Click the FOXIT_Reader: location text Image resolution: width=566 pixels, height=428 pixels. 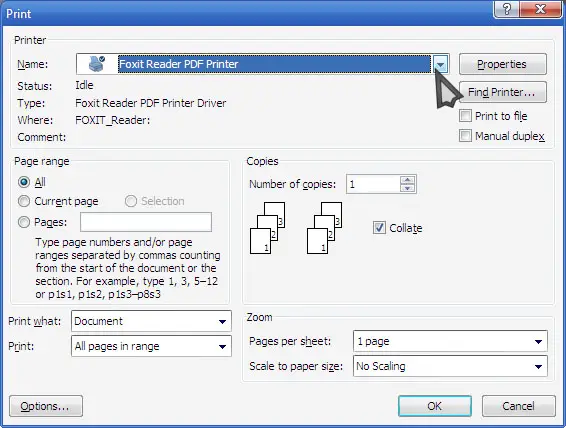click(113, 120)
